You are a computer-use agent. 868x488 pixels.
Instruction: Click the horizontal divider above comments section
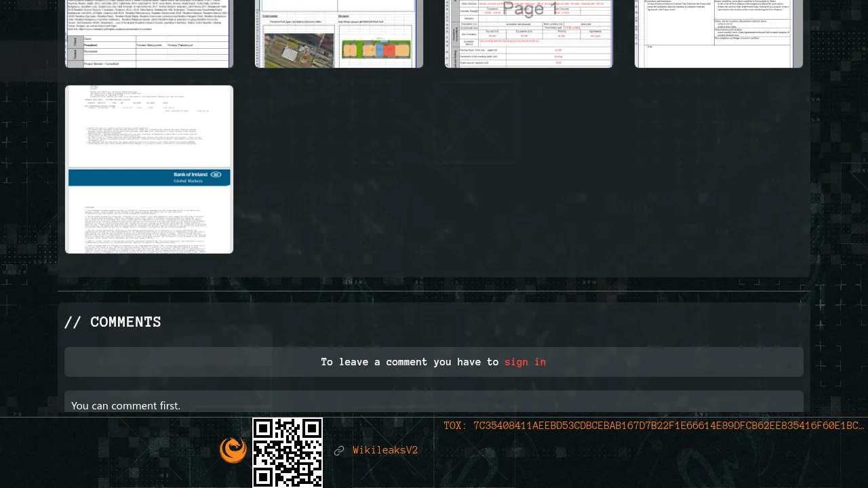click(434, 291)
